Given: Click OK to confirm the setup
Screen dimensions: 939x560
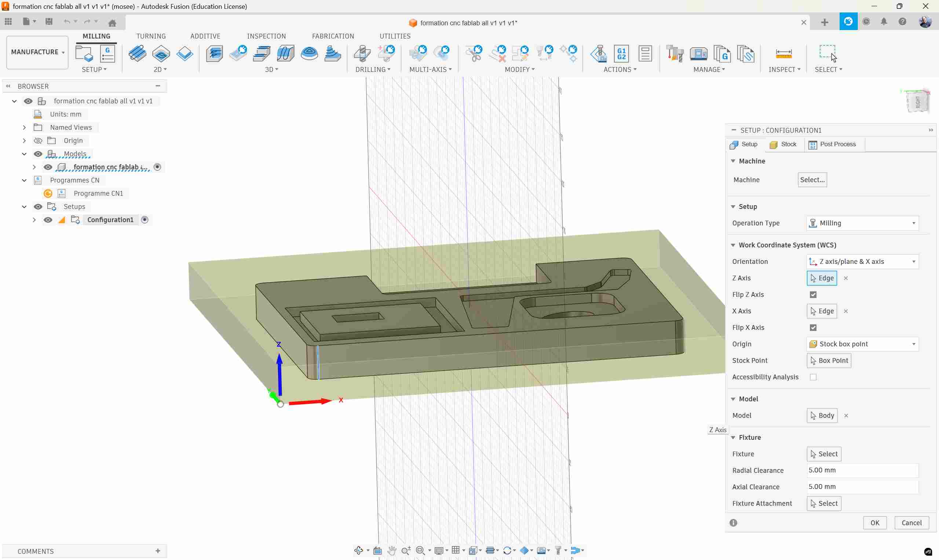Looking at the screenshot, I should click(x=875, y=523).
